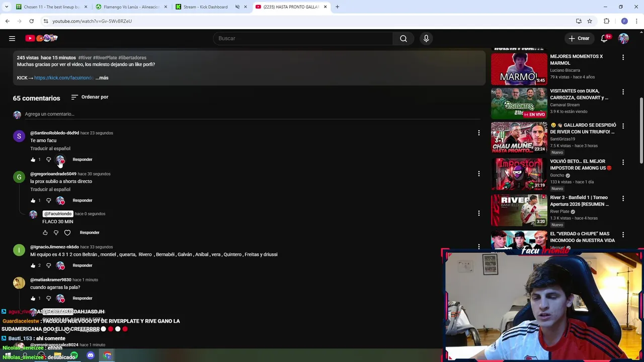Open the options menu for the 'VOLVIÓ BETO' video
644x362 pixels.
pyautogui.click(x=623, y=162)
